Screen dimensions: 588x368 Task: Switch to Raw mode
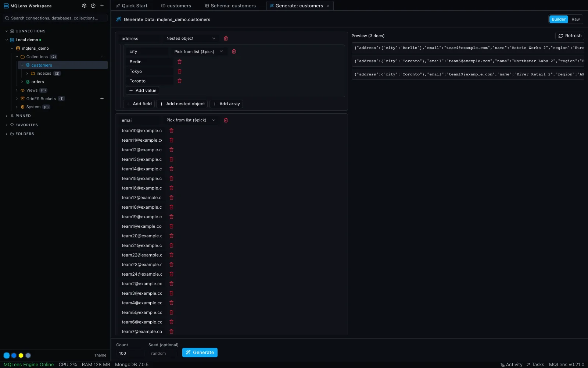point(576,20)
